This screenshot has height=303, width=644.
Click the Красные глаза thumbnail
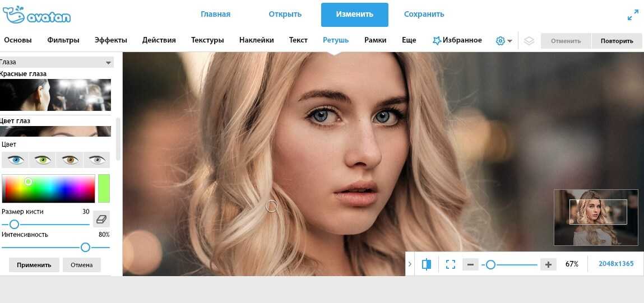tap(55, 95)
